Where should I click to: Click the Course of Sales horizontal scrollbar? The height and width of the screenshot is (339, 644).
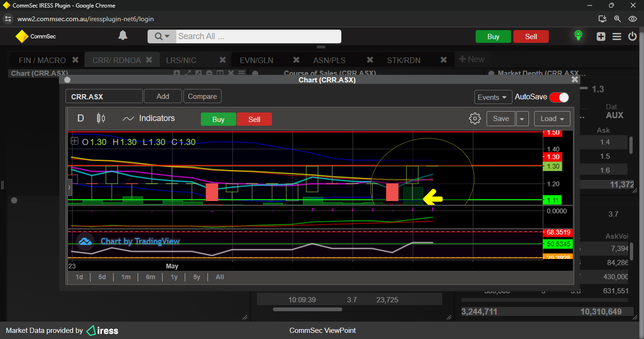click(x=307, y=309)
